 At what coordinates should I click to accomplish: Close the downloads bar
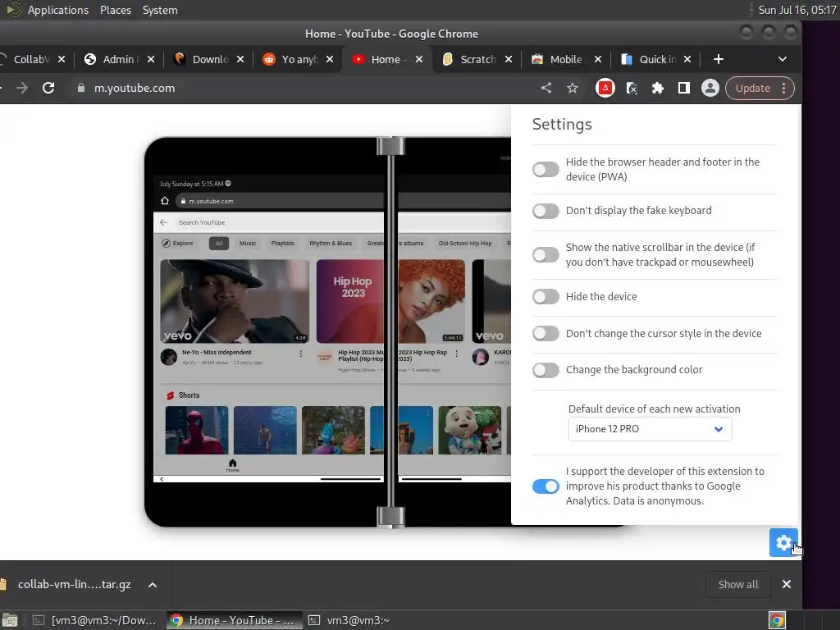pos(787,584)
